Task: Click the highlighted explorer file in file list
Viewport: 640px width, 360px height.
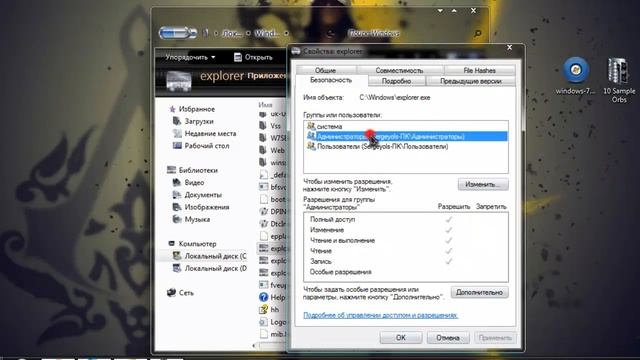Action: (x=272, y=249)
